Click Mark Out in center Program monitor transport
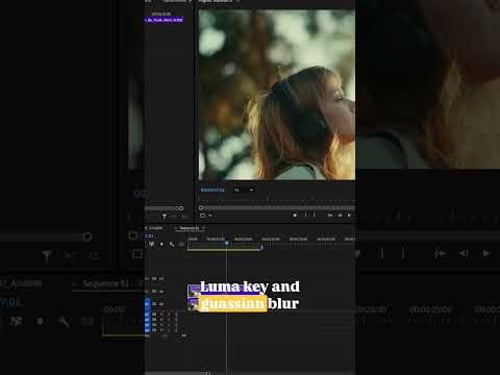The image size is (500, 375). click(x=314, y=215)
